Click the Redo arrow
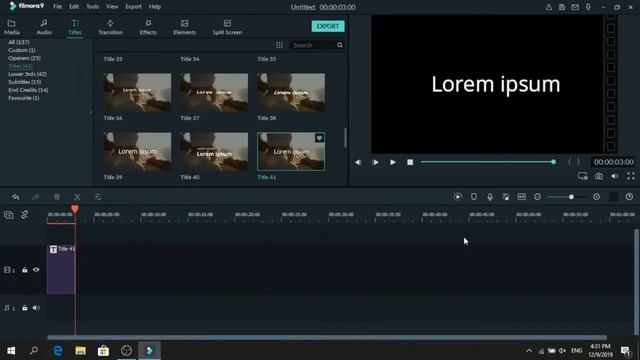Image resolution: width=640 pixels, height=360 pixels. click(36, 197)
